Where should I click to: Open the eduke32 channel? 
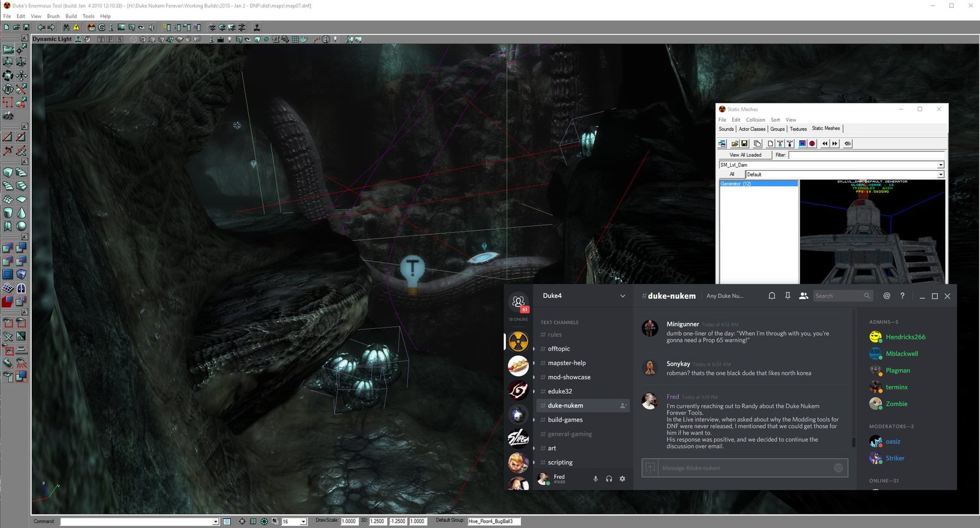tap(560, 391)
